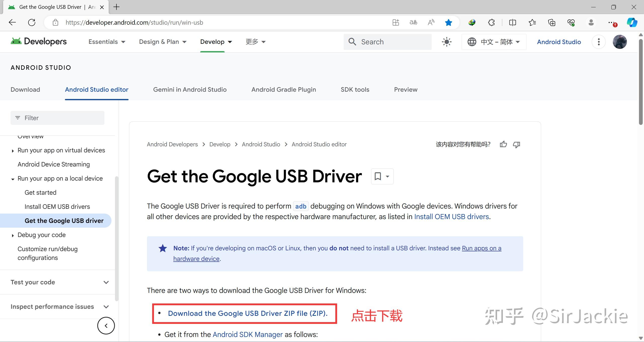Open Android Device Streaming in sidebar
The width and height of the screenshot is (644, 342).
(54, 164)
